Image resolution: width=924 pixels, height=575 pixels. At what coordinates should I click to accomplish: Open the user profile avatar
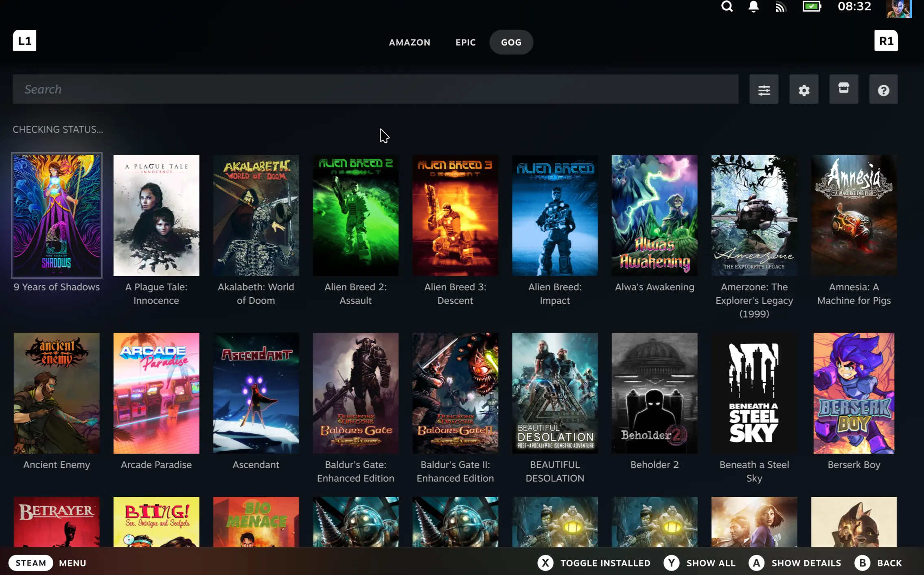click(x=898, y=8)
